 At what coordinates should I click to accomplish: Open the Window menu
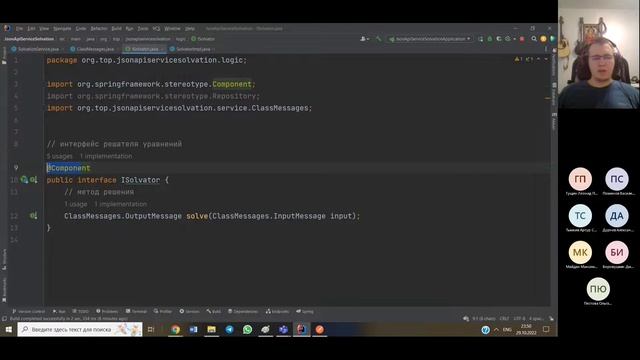(x=172, y=29)
